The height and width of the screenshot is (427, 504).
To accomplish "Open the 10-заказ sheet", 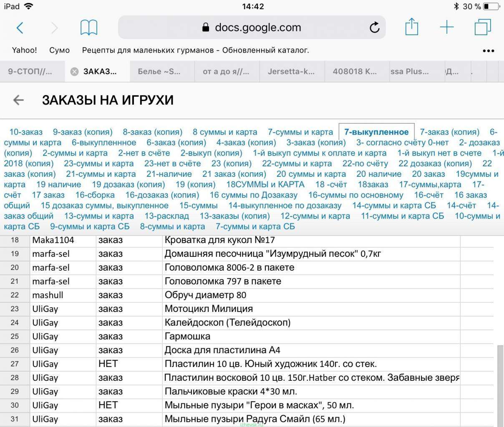I will [26, 132].
